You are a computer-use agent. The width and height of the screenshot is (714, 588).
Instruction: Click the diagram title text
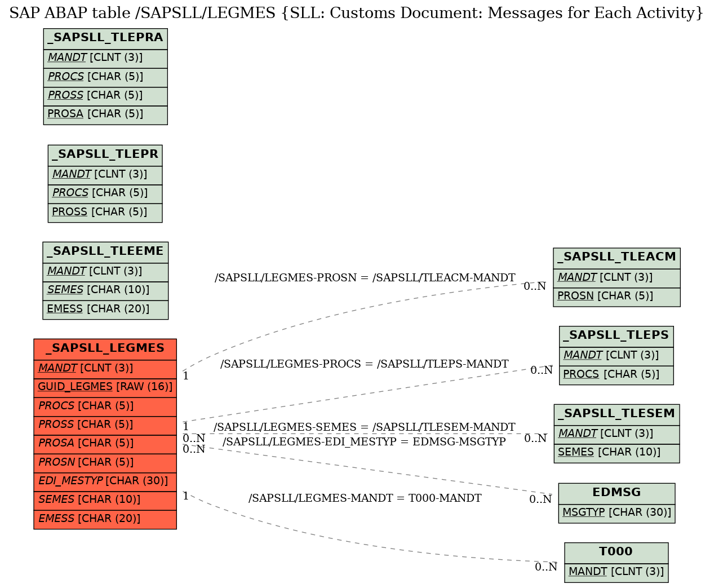point(357,13)
